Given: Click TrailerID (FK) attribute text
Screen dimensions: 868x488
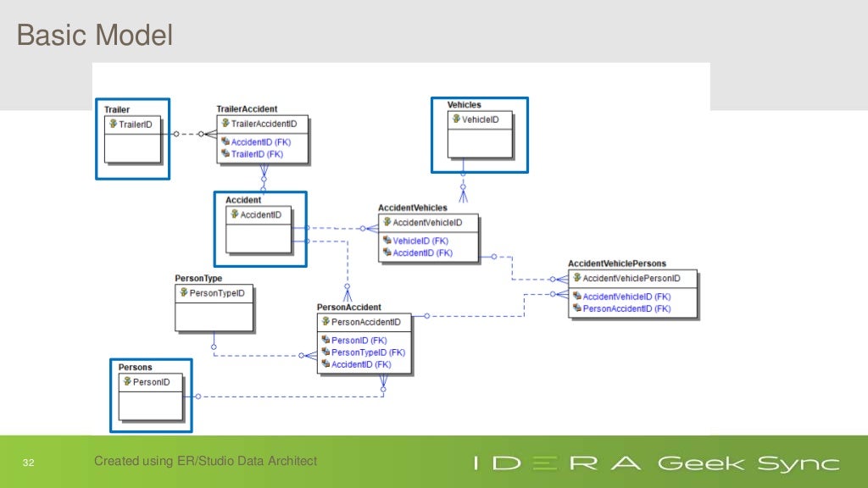Looking at the screenshot, I should 257,154.
